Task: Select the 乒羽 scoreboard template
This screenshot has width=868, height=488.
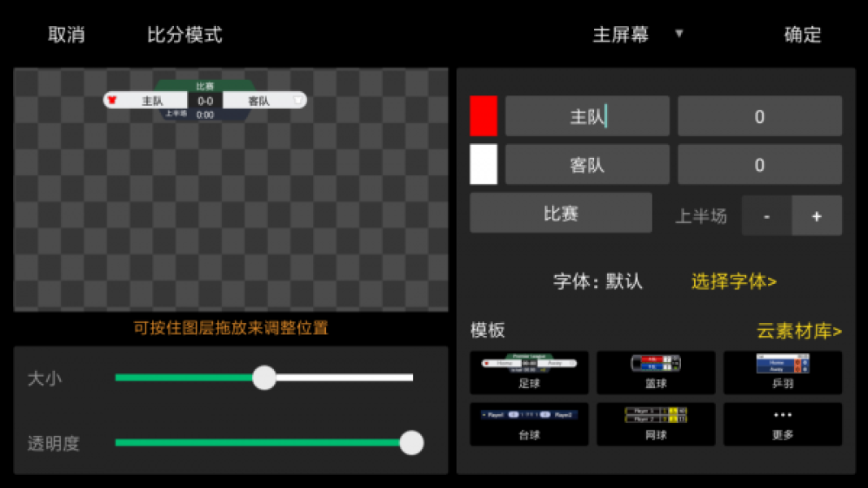Action: pos(782,373)
